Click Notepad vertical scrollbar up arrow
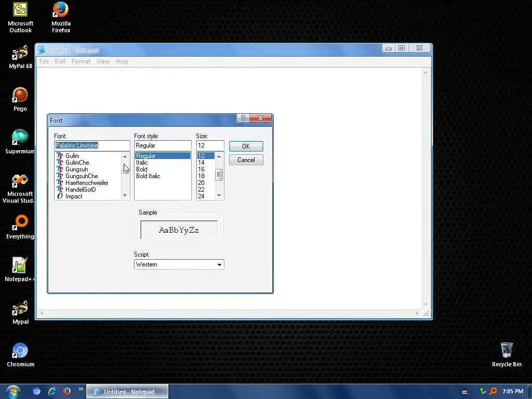The width and height of the screenshot is (532, 399). click(x=425, y=72)
